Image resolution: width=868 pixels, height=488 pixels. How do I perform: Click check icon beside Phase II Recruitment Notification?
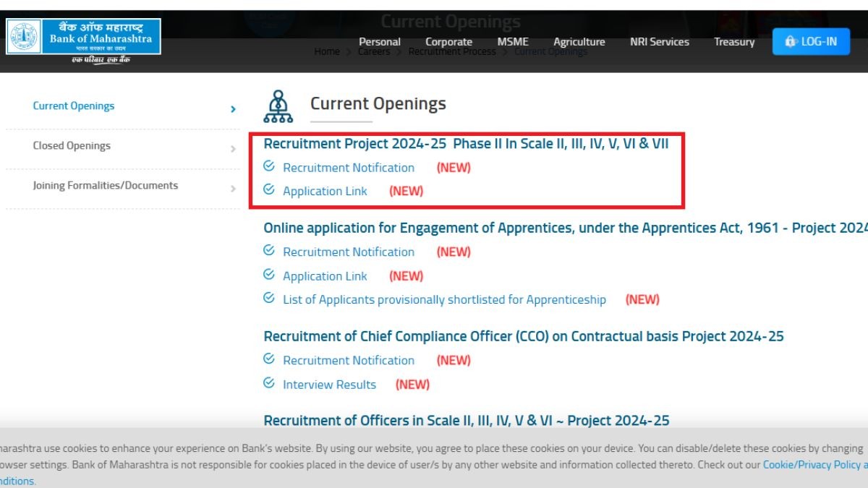click(269, 166)
